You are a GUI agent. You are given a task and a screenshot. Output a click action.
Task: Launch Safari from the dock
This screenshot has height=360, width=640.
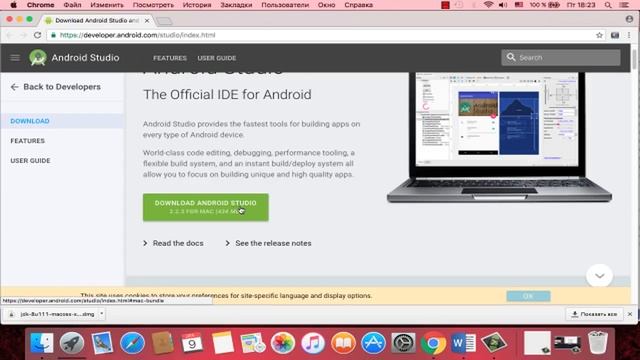tap(132, 342)
